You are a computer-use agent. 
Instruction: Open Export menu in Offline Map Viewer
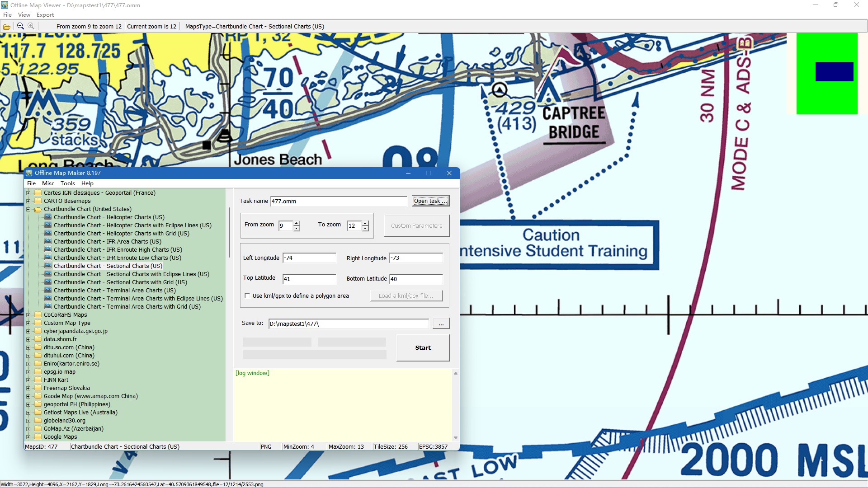(45, 15)
